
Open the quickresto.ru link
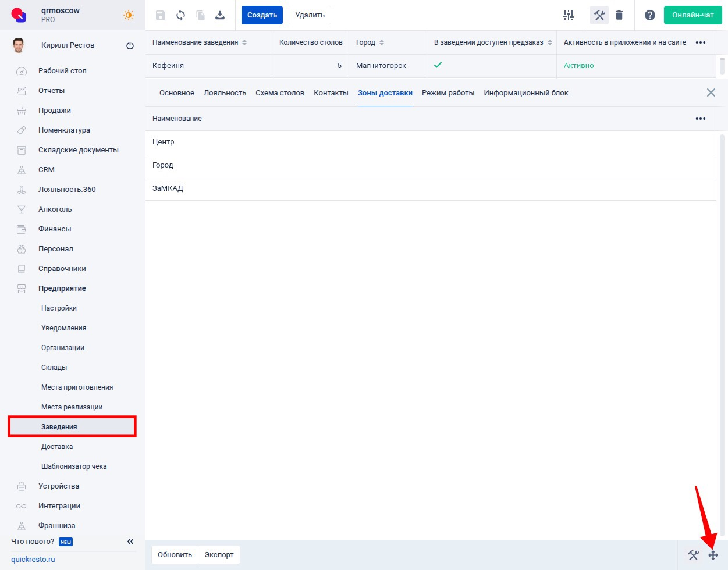pyautogui.click(x=33, y=560)
